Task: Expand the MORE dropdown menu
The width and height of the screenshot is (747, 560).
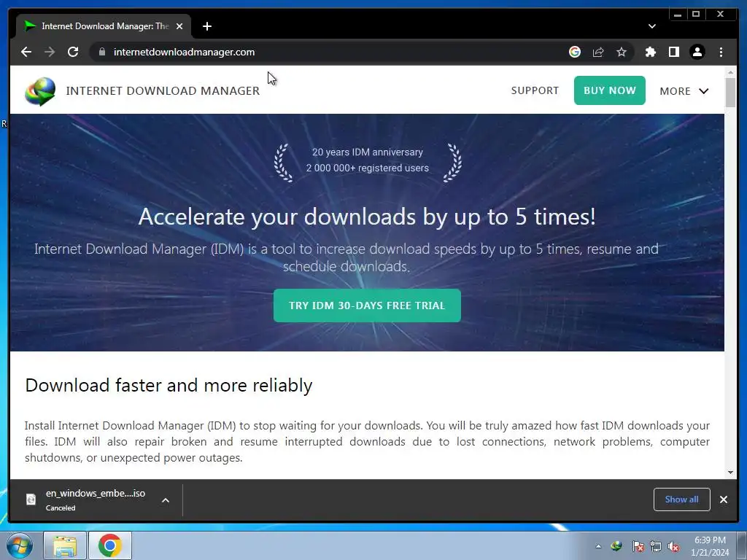Action: pyautogui.click(x=684, y=91)
